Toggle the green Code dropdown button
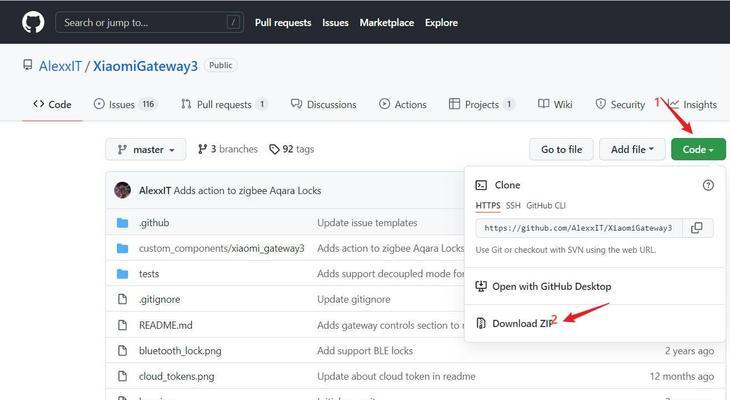Viewport: 730px width, 400px height. (698, 149)
